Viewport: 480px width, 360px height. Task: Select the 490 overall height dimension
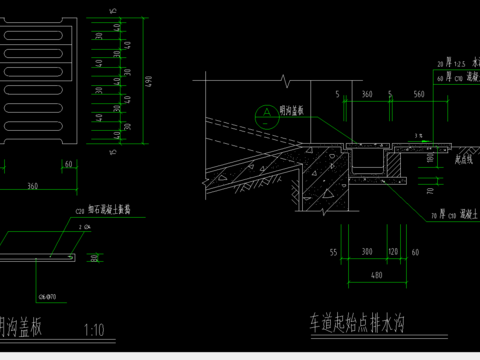(149, 81)
